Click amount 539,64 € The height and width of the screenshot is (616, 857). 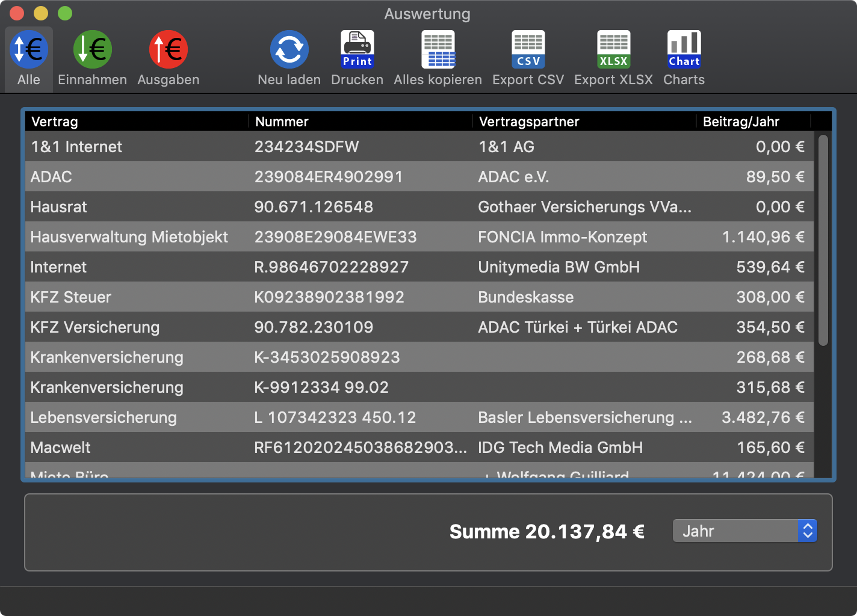click(770, 267)
